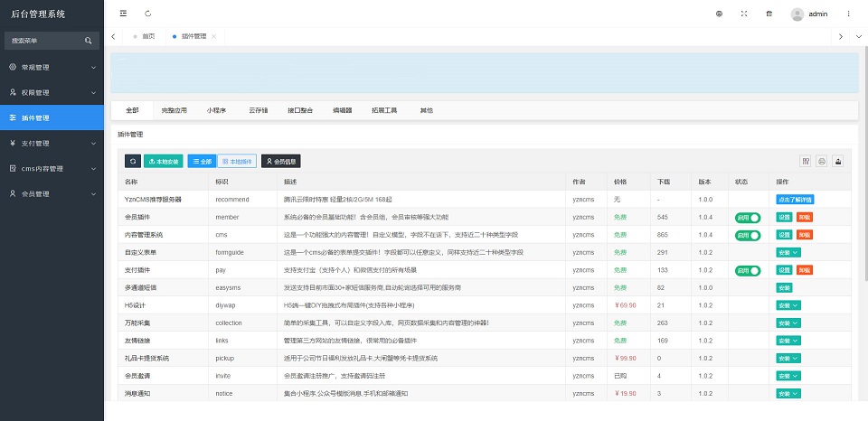Click the search magnifier in sidebar

point(89,41)
